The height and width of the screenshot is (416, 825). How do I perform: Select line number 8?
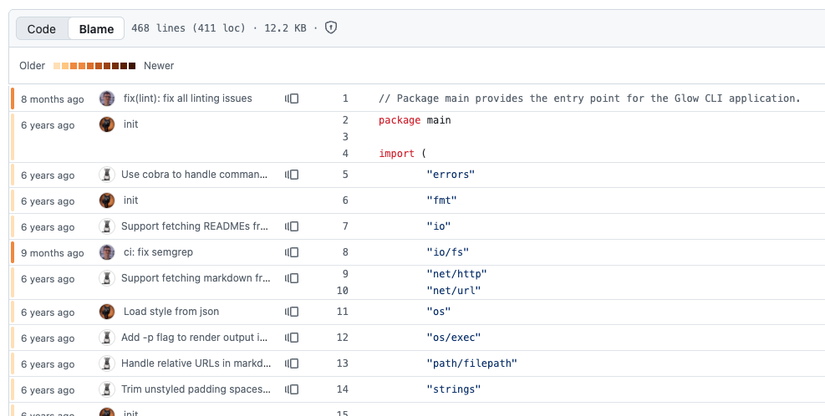[345, 252]
